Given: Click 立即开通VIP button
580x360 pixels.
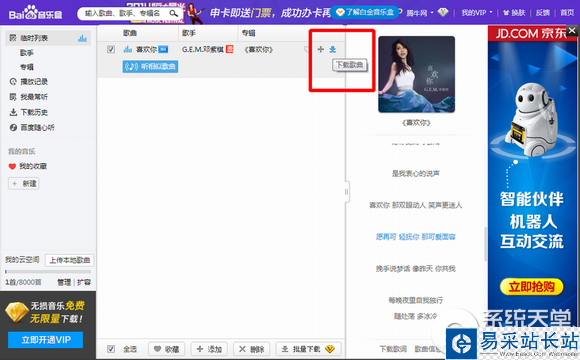Looking at the screenshot, I should [45, 340].
